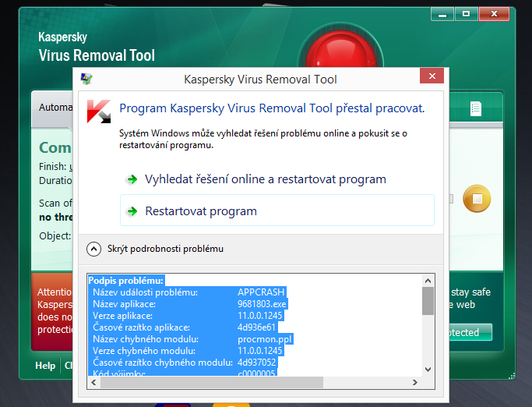Click the 9681803.exe application name
The height and width of the screenshot is (407, 532).
[262, 304]
